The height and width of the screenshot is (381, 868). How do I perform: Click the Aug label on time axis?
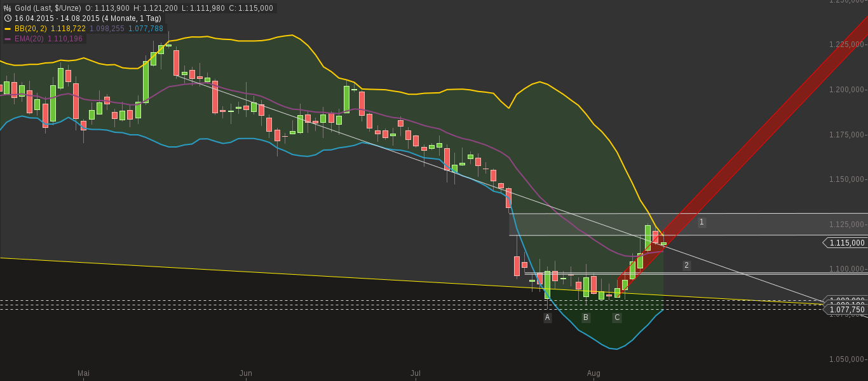pyautogui.click(x=593, y=373)
